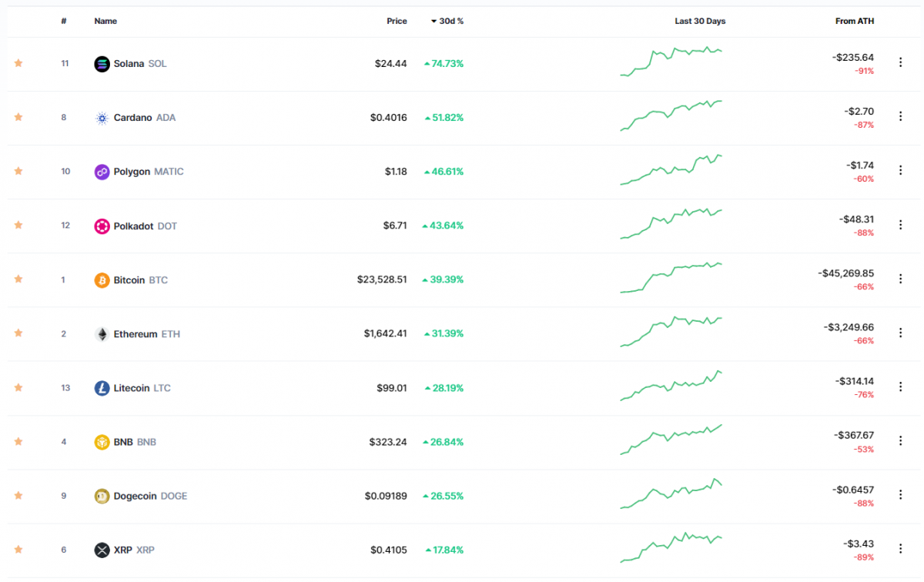Click the XRP coin icon

(101, 550)
